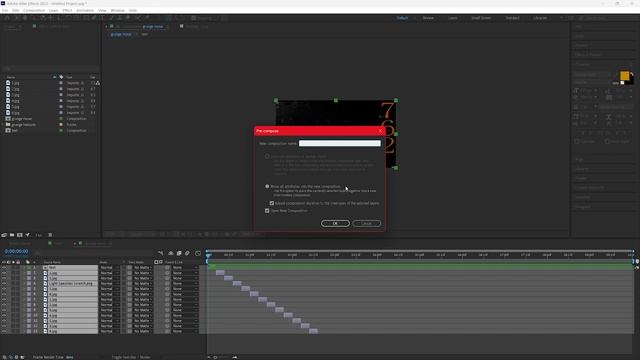Image resolution: width=640 pixels, height=360 pixels.
Task: Confirm Pre-compose with OK button
Action: click(335, 223)
